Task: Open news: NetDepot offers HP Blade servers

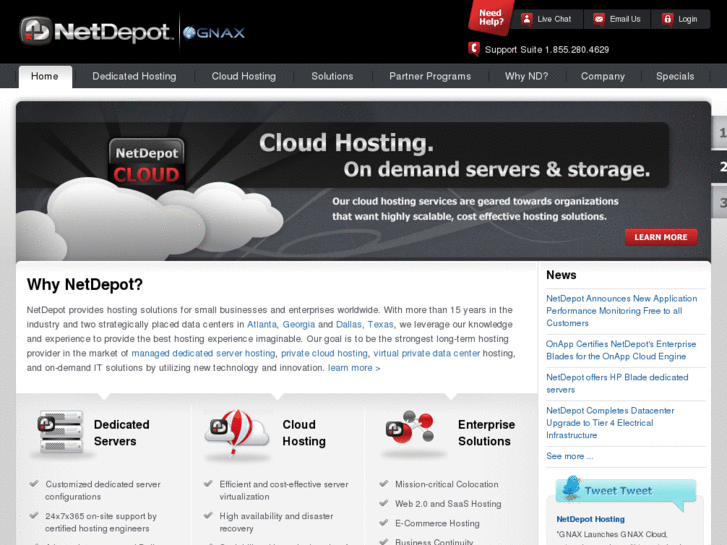Action: 617,384
